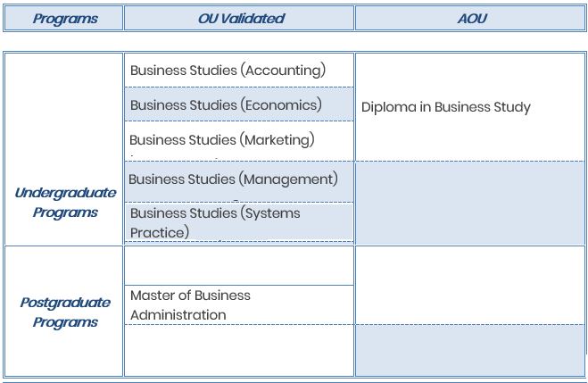Image resolution: width=588 pixels, height=383 pixels.
Task: Click the Programs column header
Action: coord(64,18)
